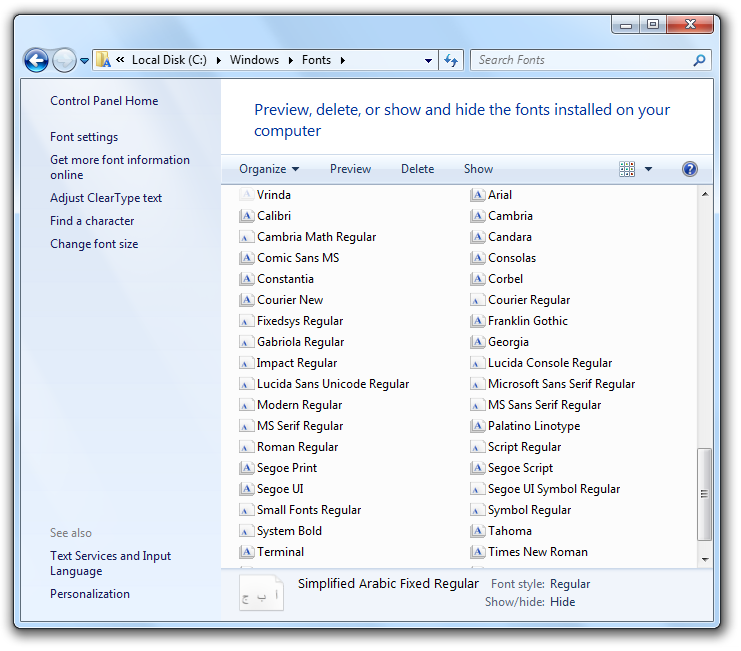The width and height of the screenshot is (741, 651).
Task: Select the Fixedsys Regular font icon
Action: [x=246, y=321]
